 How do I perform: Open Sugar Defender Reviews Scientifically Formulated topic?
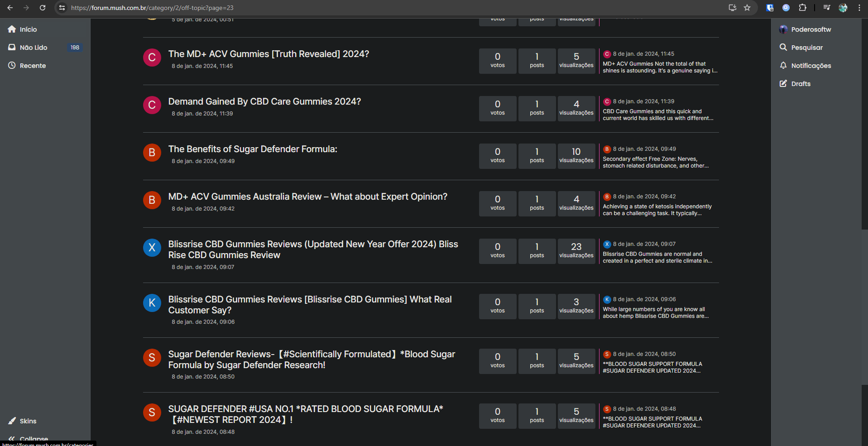point(312,360)
